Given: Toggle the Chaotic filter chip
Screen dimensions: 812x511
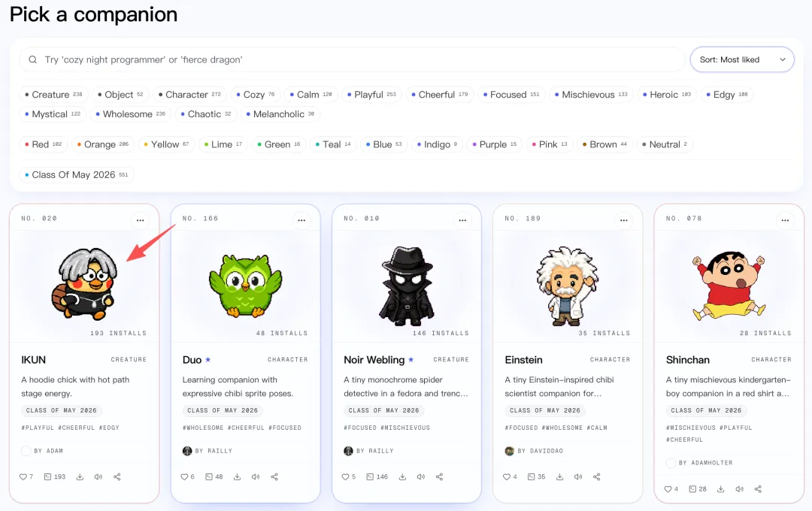Looking at the screenshot, I should pos(206,114).
